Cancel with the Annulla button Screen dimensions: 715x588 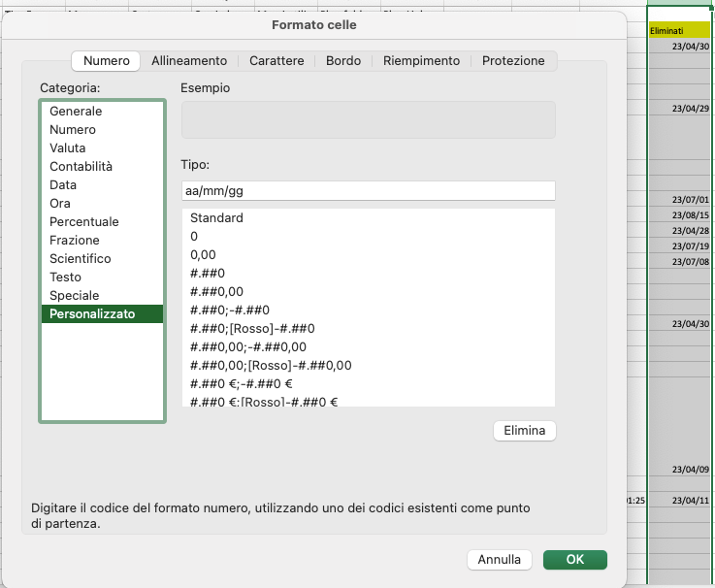[x=500, y=560]
